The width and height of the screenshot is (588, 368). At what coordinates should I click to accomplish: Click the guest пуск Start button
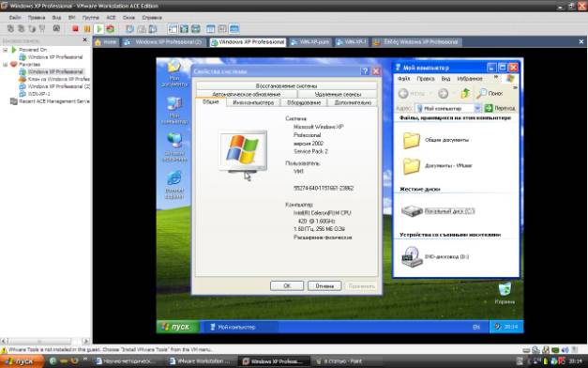click(x=178, y=327)
